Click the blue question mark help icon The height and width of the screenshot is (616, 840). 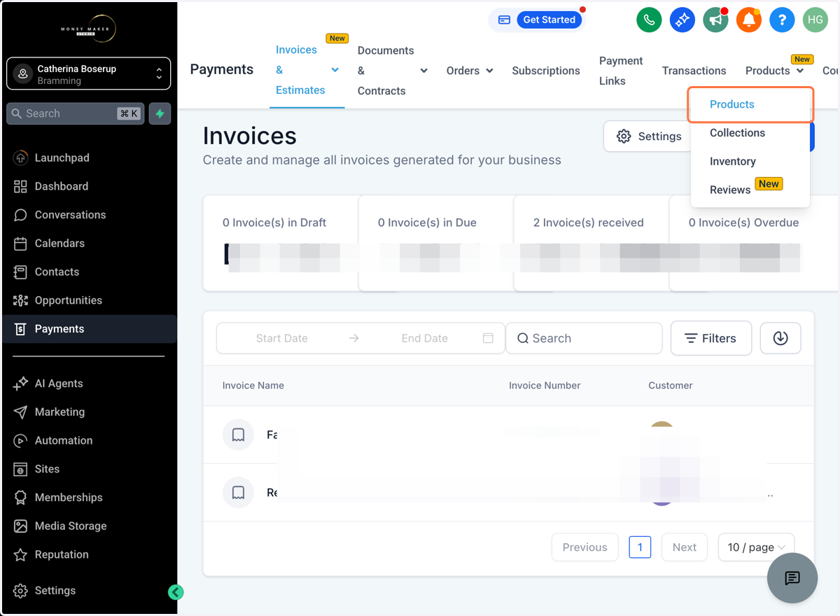pyautogui.click(x=782, y=20)
